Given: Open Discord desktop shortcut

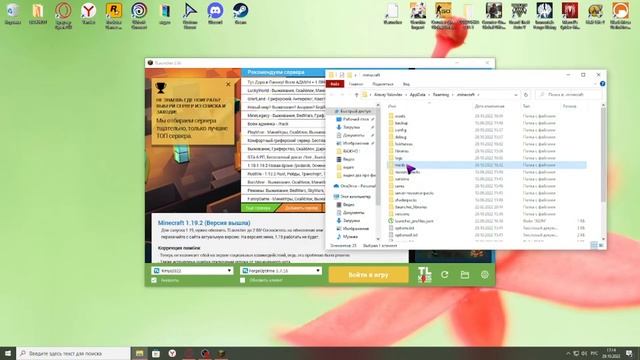Looking at the screenshot, I should [x=215, y=13].
